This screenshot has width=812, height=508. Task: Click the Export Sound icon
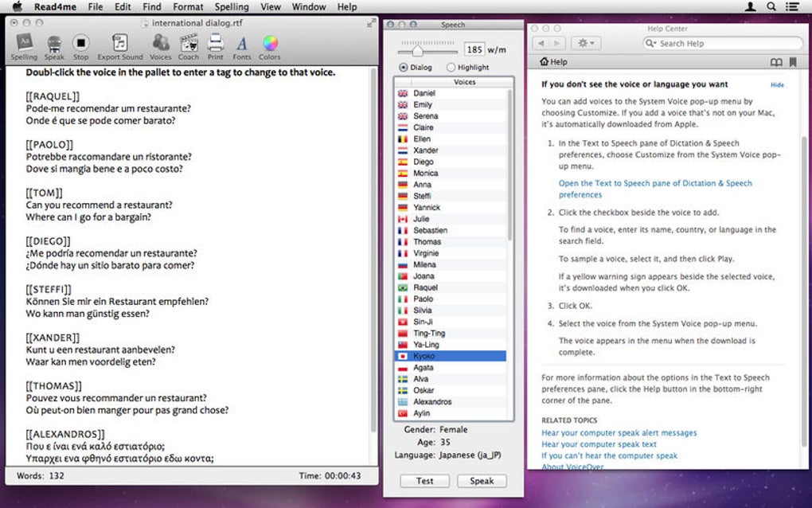click(x=120, y=44)
